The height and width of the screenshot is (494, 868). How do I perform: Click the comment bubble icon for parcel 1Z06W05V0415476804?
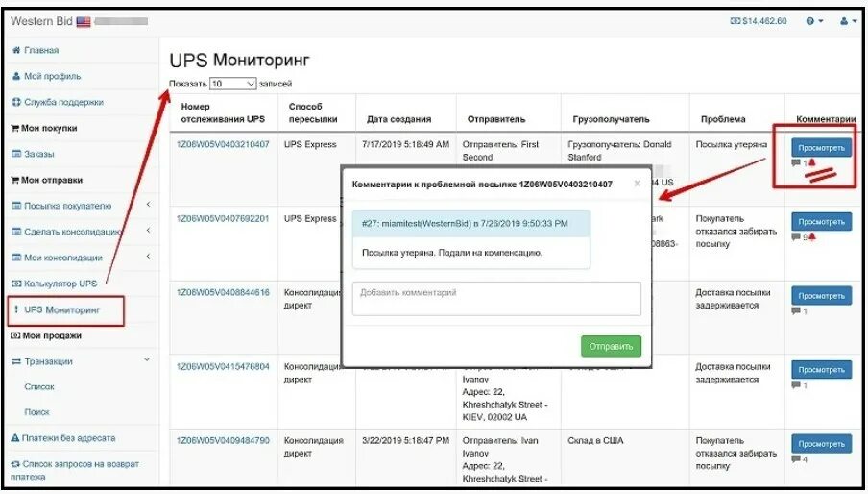796,384
